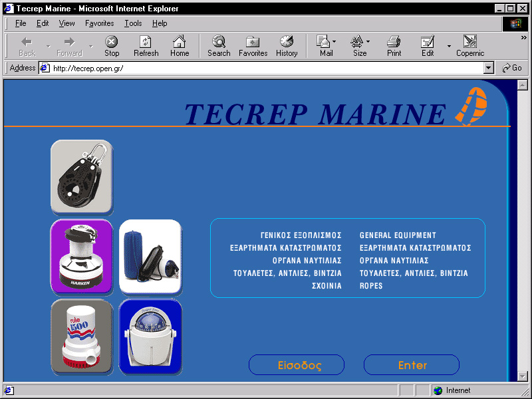Click the scrollbar down arrow
The width and height of the screenshot is (532, 399).
point(523,376)
